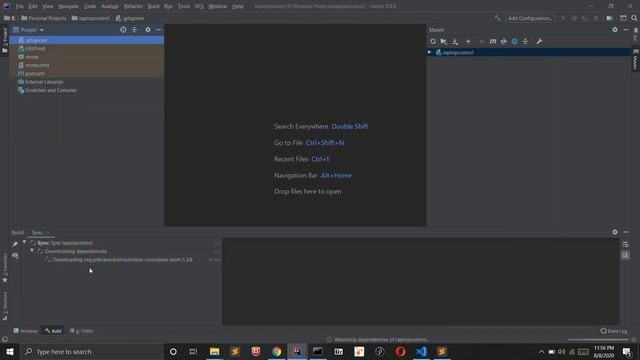Open Build panel gear settings
This screenshot has width=640, height=360.
(x=615, y=232)
